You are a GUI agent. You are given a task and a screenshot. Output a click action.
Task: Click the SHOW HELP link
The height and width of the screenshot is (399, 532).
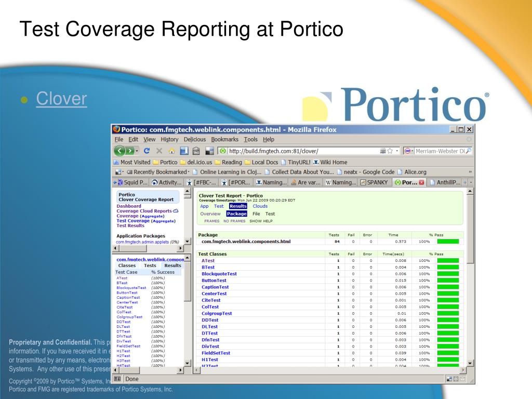[x=261, y=221]
